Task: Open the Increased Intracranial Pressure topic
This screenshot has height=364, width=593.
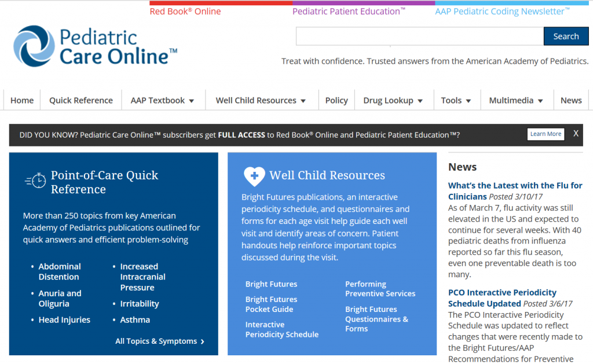Action: click(x=142, y=277)
